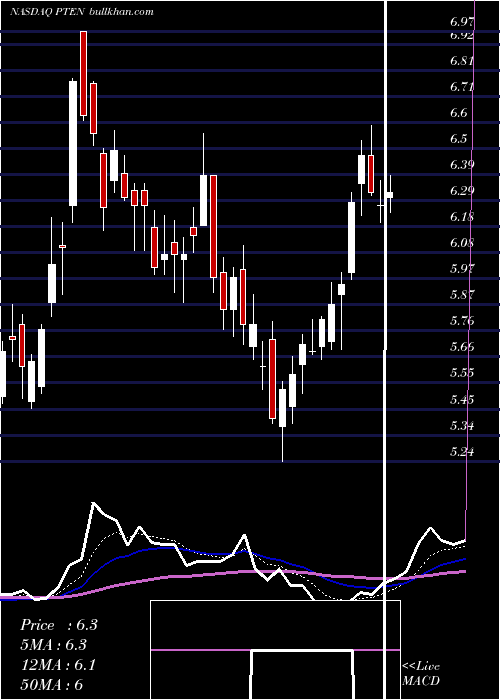Click the 6.6 price axis label
This screenshot has width=500, height=700.
(x=459, y=112)
